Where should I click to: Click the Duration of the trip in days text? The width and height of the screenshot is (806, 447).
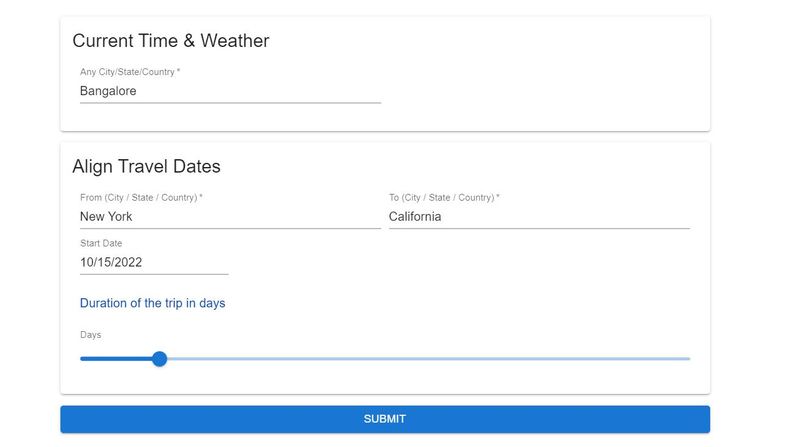153,303
